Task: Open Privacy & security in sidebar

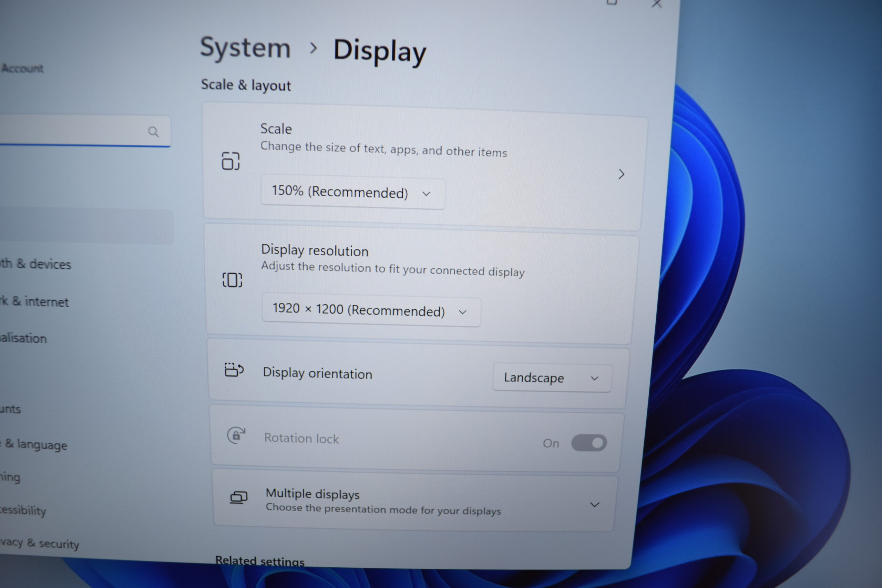Action: point(40,543)
